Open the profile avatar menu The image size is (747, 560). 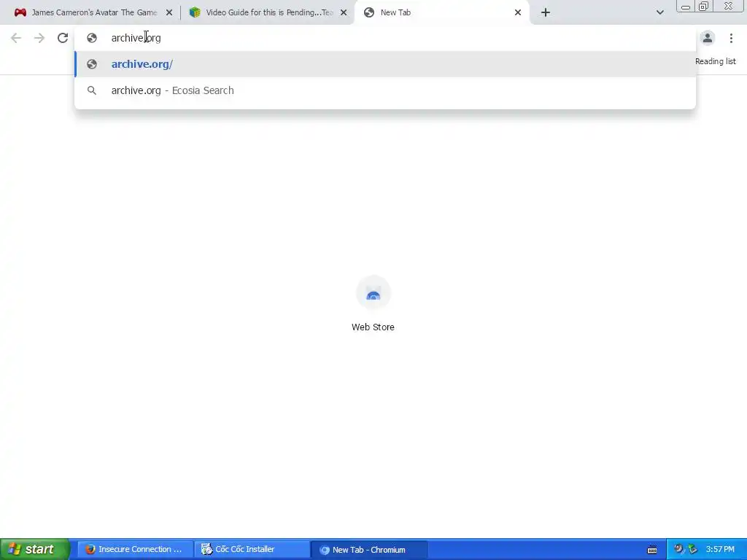708,38
